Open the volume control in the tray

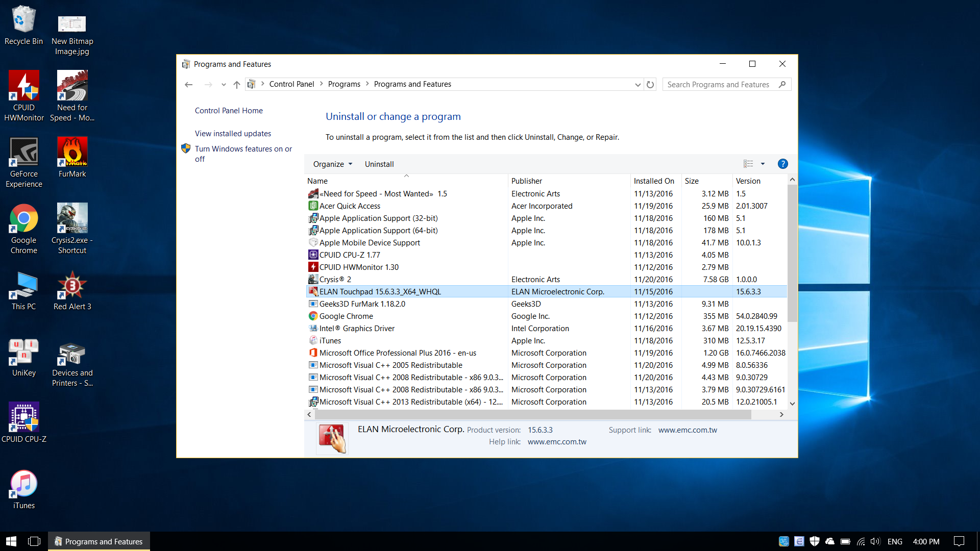click(875, 541)
